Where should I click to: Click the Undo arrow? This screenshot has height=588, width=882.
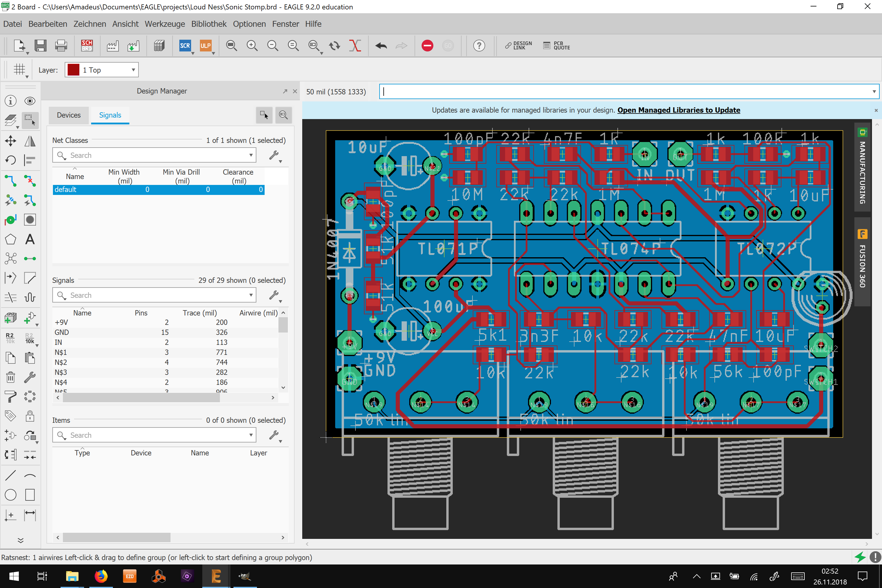click(381, 46)
